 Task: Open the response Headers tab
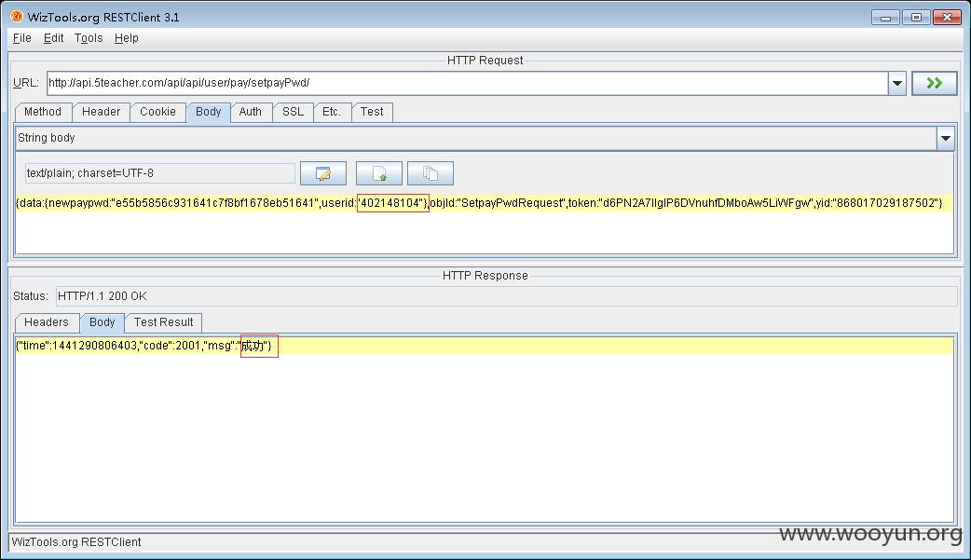(47, 322)
